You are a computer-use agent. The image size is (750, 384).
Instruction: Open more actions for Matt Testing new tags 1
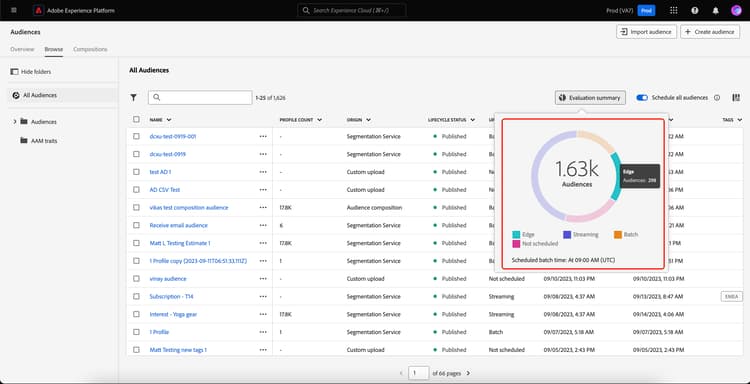pyautogui.click(x=263, y=350)
